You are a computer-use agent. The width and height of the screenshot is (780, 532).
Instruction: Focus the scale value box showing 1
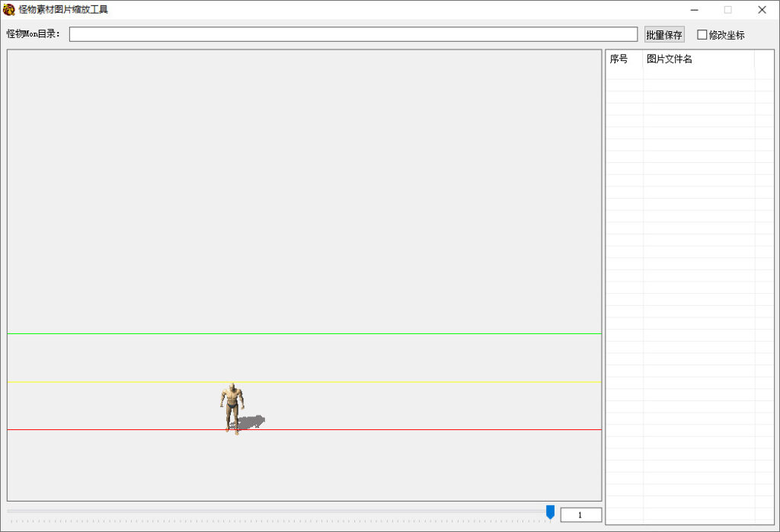(x=580, y=515)
